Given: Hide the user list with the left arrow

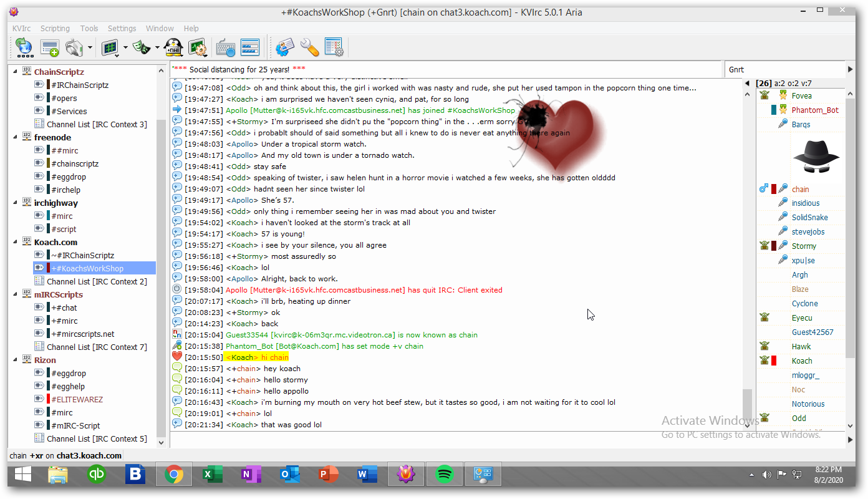Looking at the screenshot, I should point(748,84).
